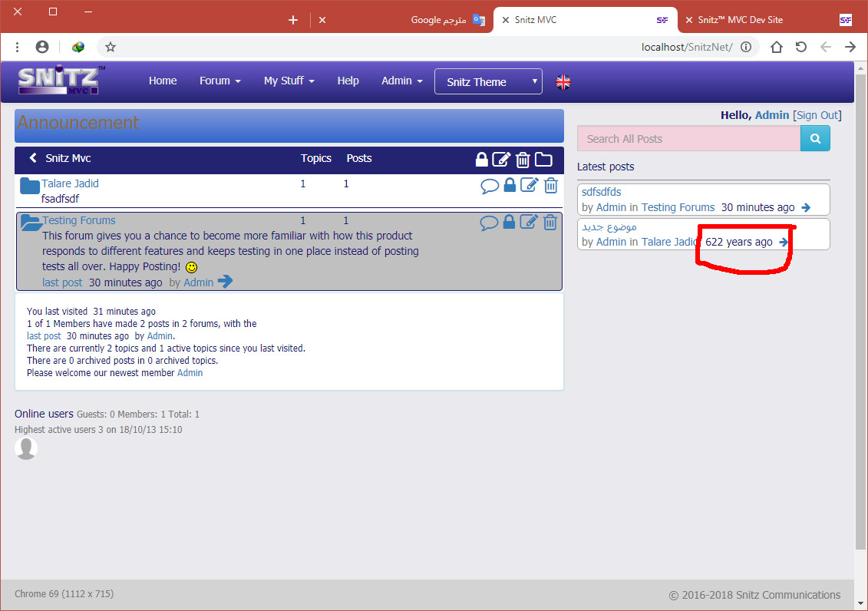
Task: Click the trash icon in Snitz Mvc header
Action: tap(523, 160)
